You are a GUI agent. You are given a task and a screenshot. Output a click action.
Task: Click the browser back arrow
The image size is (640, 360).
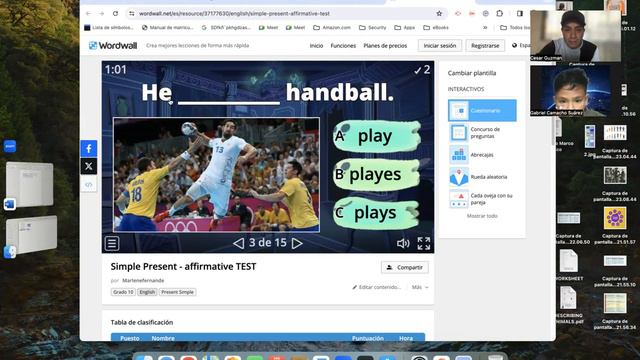89,13
